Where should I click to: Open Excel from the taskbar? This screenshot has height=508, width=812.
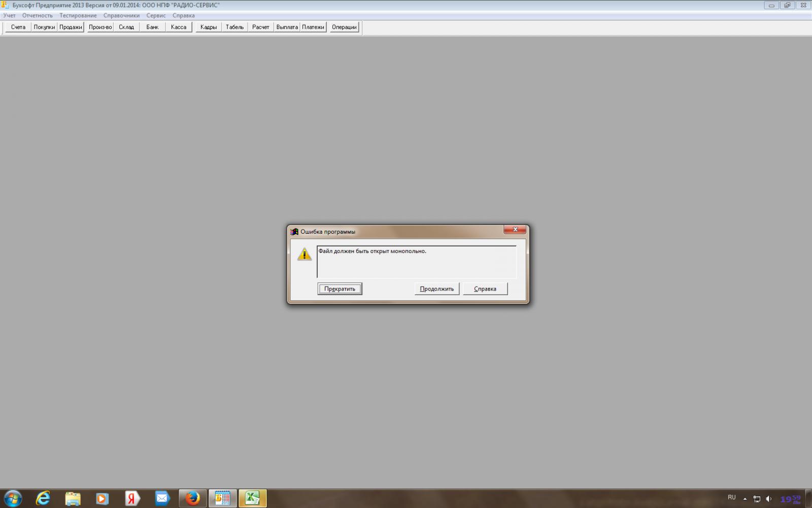(x=252, y=498)
